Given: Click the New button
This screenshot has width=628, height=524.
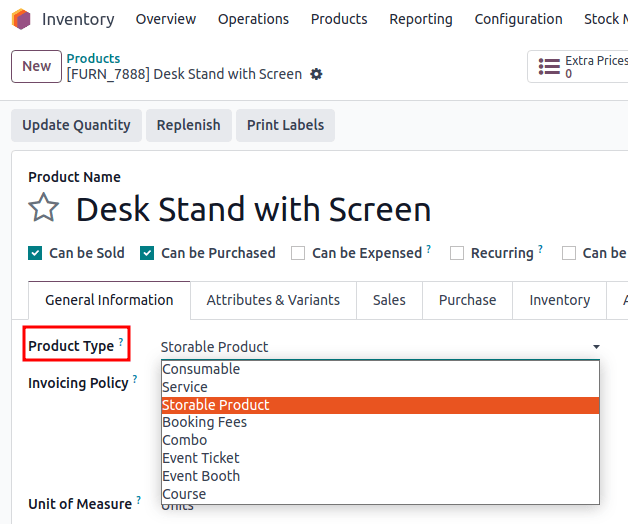Looking at the screenshot, I should 36,66.
